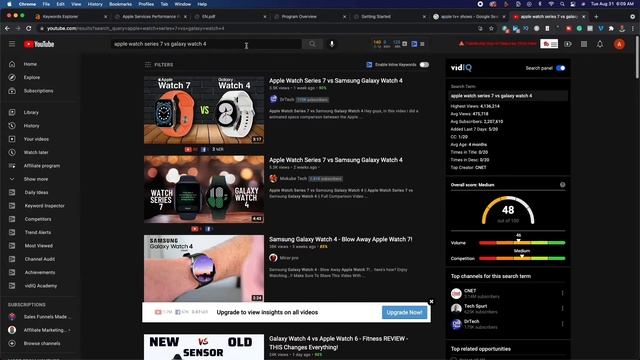Open the YouTube notifications bell

click(x=600, y=44)
